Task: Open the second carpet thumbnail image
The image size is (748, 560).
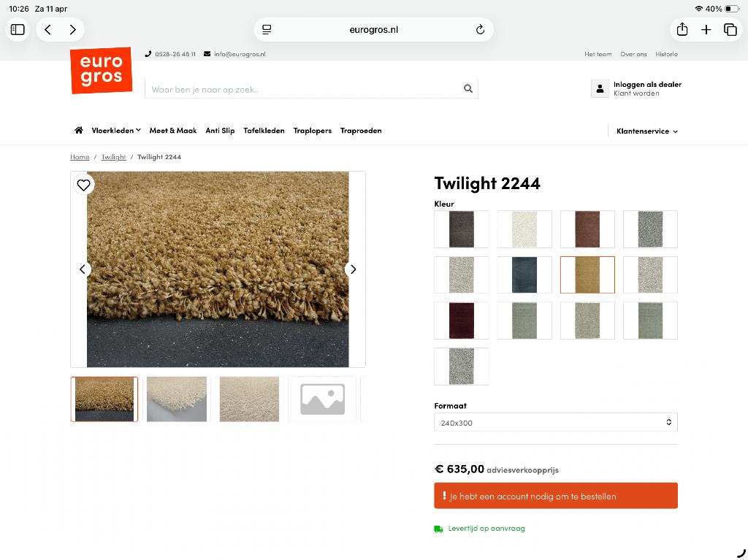Action: 177,399
